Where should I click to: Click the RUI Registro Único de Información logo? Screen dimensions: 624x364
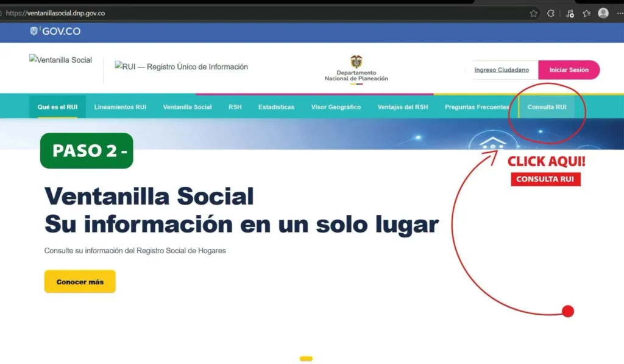[181, 66]
